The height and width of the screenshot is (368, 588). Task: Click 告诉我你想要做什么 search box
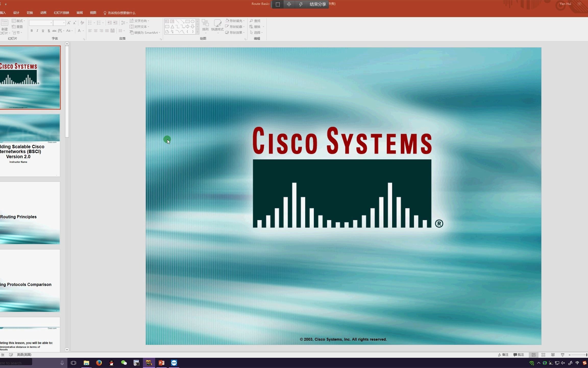tap(119, 13)
